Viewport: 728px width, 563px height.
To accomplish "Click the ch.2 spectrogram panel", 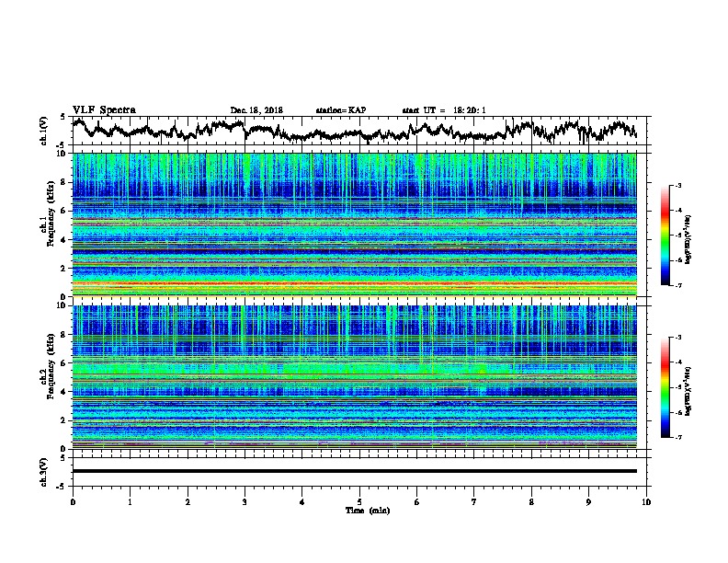I will pos(354,377).
